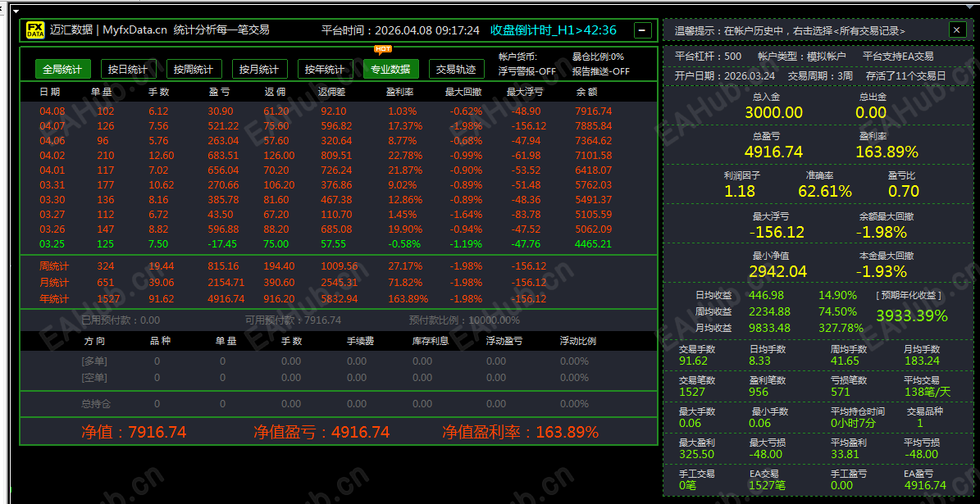Image resolution: width=980 pixels, height=504 pixels.
Task: Dismiss the 温馨提示 banner with its × button
Action: click(x=956, y=30)
